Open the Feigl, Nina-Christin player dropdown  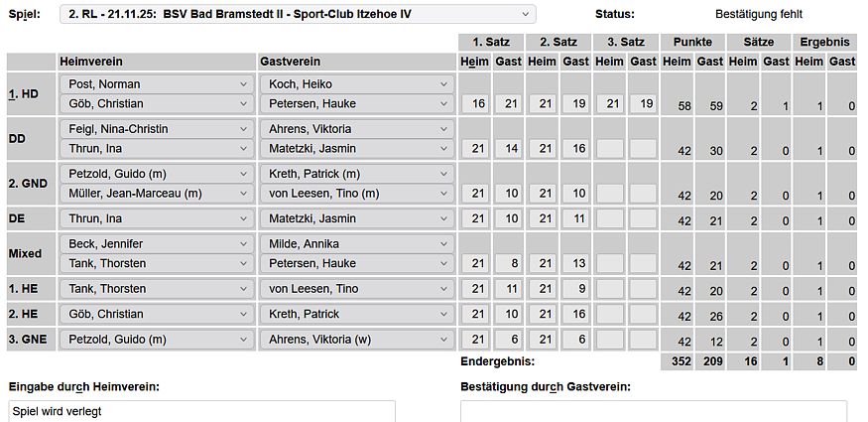pyautogui.click(x=156, y=129)
